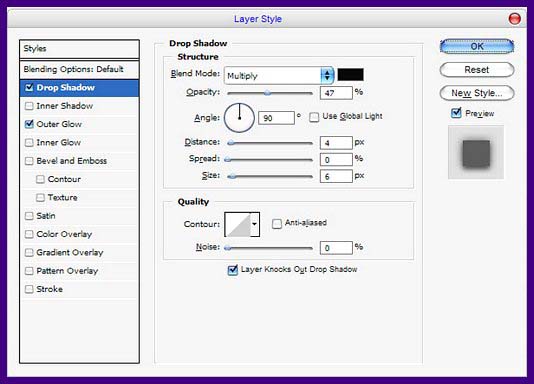The image size is (534, 384).
Task: Click the Spread value field
Action: [336, 159]
